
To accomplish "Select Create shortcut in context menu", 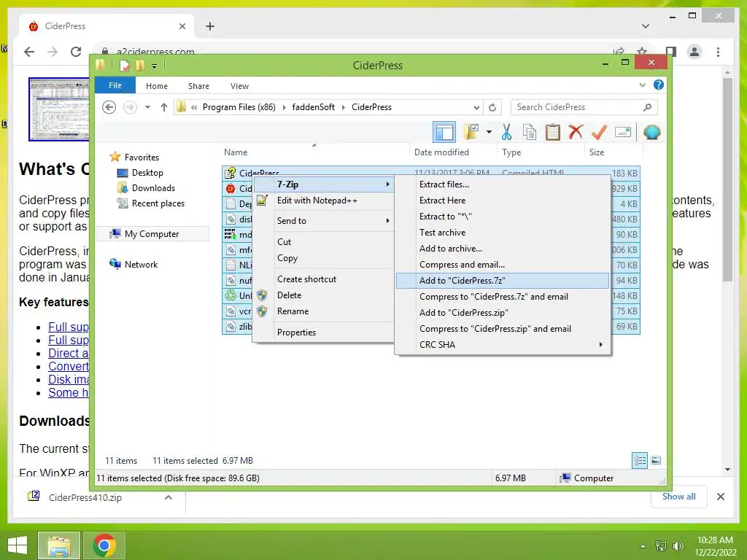I will point(323,279).
